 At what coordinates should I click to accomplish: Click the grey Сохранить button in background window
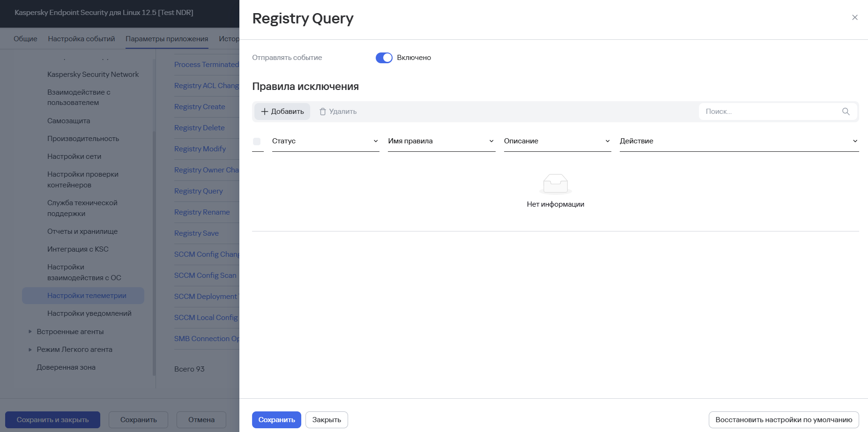coord(138,420)
